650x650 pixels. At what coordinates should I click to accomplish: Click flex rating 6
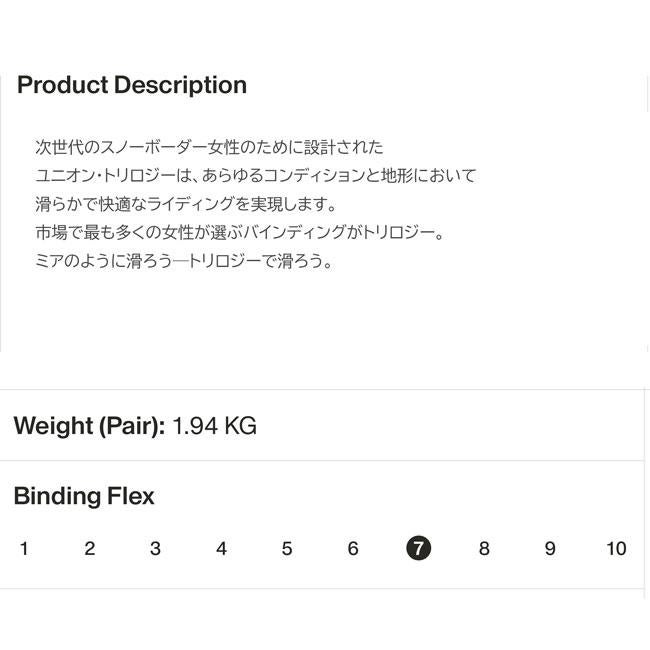pos(353,548)
